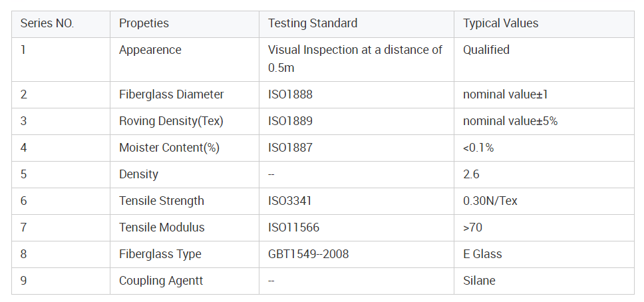Click the 'Roving Density(Tex)' cell

coord(171,121)
